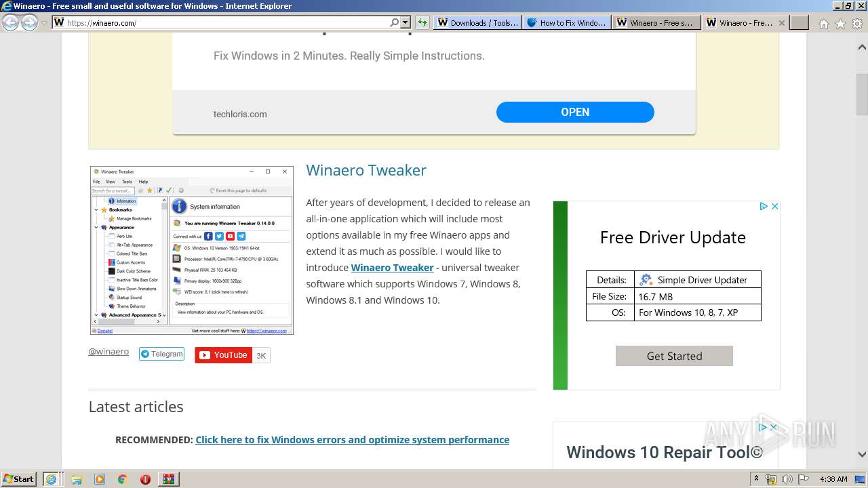
Task: Open Favorites with the star icon
Action: 840,24
